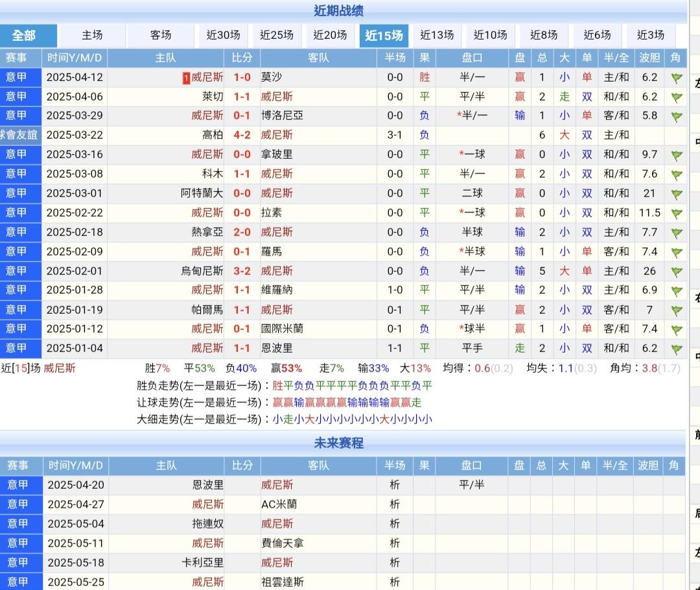Open home team 萊切 from the 2025-04-06 match
Image resolution: width=700 pixels, height=590 pixels.
pyautogui.click(x=213, y=97)
